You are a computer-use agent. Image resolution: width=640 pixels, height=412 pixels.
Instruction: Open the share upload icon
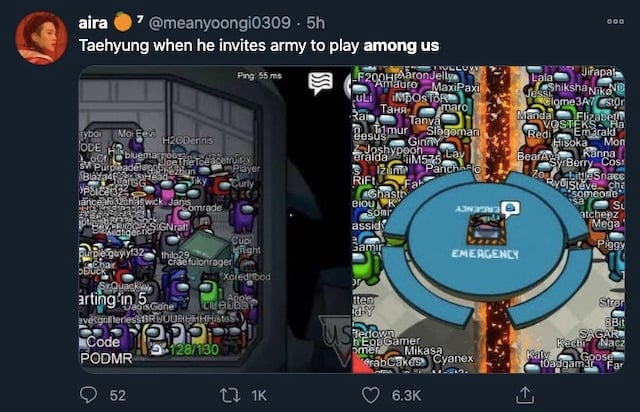[525, 395]
